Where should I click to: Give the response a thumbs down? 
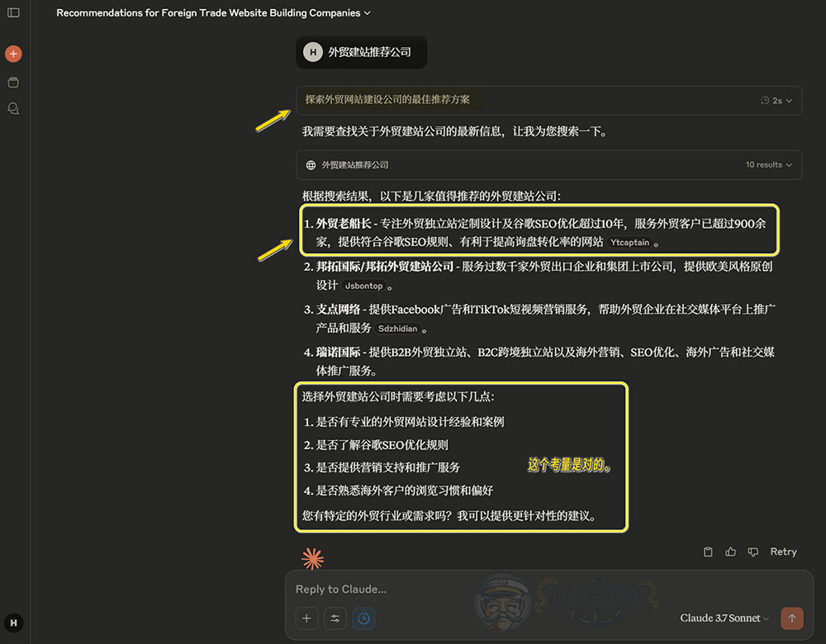click(x=753, y=552)
